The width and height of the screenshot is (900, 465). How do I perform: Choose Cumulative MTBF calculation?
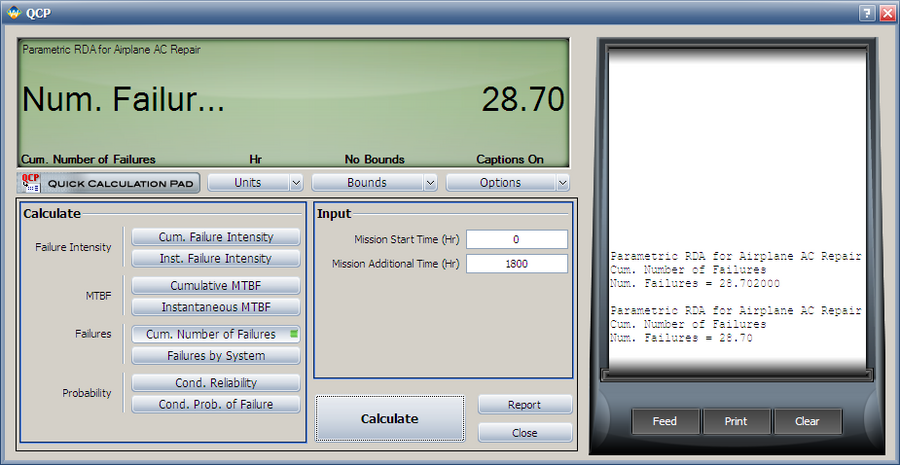216,286
